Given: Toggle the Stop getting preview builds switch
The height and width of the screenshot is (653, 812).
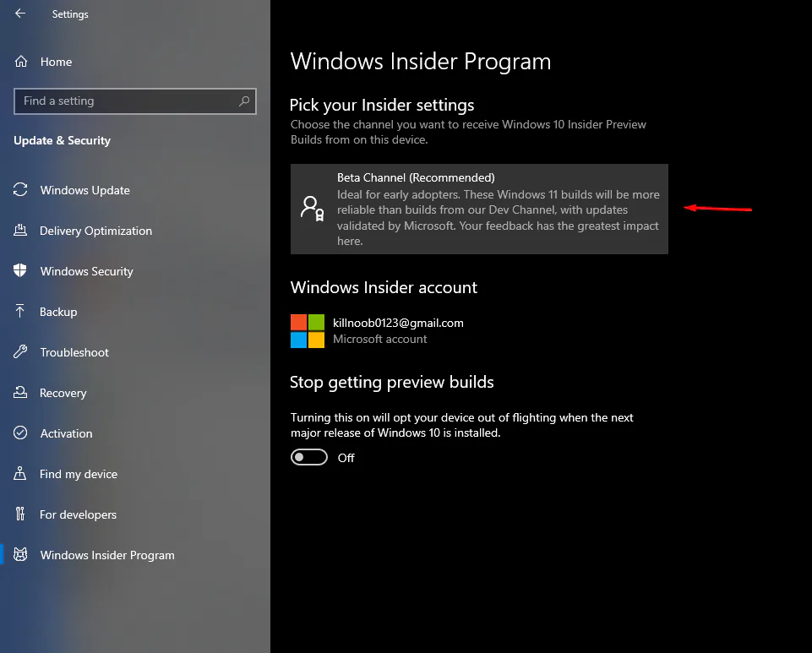Looking at the screenshot, I should [309, 457].
